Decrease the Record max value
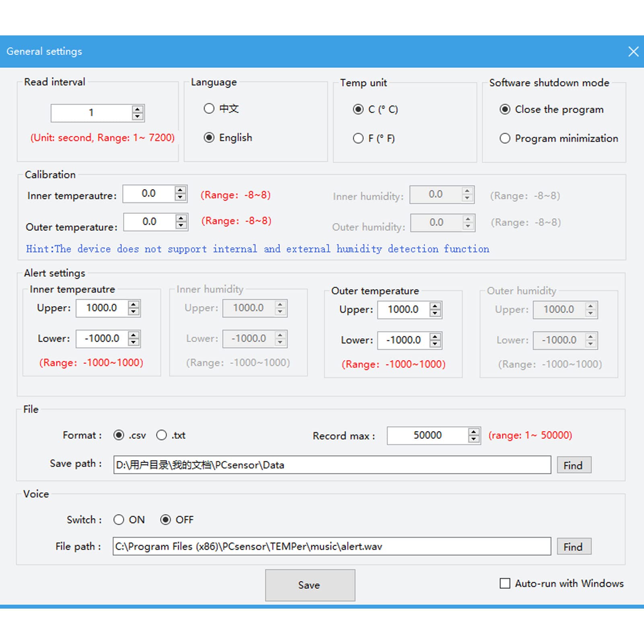The height and width of the screenshot is (644, 644). click(x=474, y=439)
